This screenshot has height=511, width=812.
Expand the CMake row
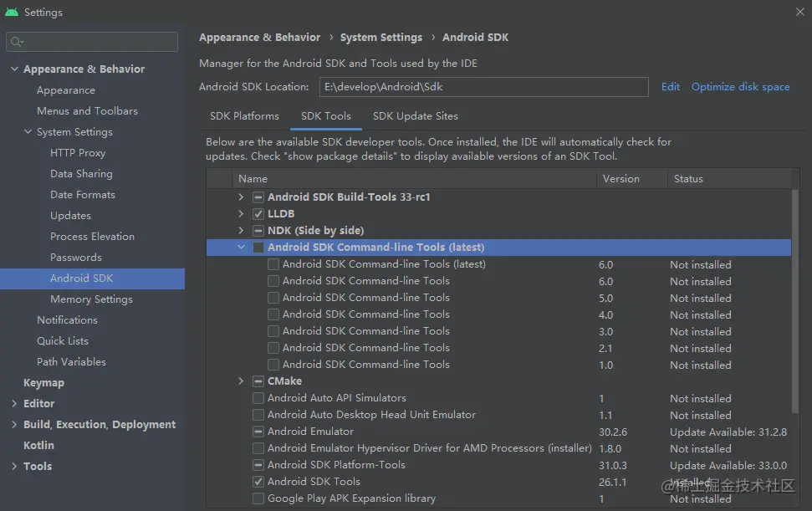241,381
